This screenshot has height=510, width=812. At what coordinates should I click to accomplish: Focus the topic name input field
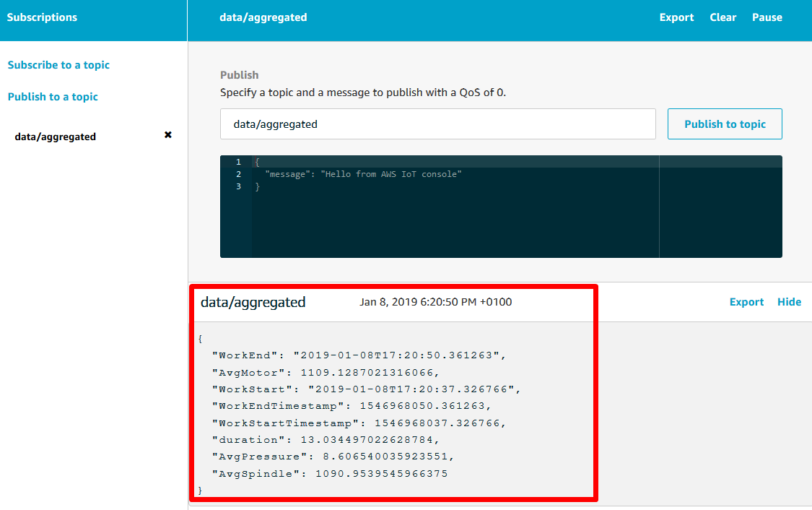coord(437,124)
